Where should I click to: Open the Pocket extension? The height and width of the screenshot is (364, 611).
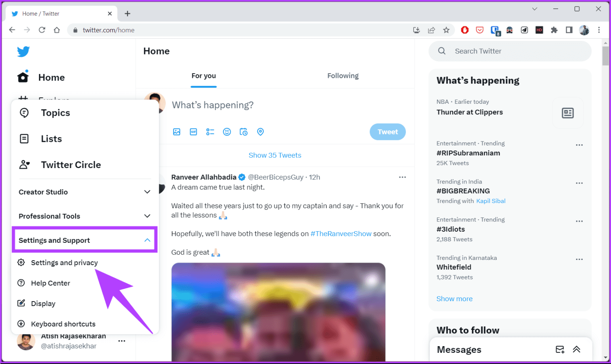[x=480, y=30]
